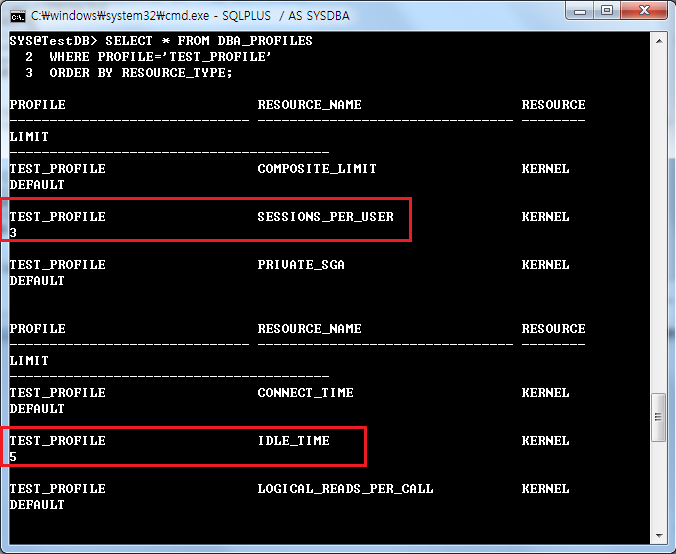
Task: Click 'SELECT * FROM DBA_PROFILES' query line
Action: 209,41
